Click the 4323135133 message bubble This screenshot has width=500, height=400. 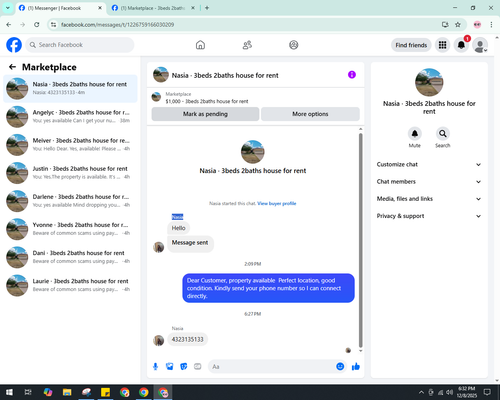click(187, 339)
